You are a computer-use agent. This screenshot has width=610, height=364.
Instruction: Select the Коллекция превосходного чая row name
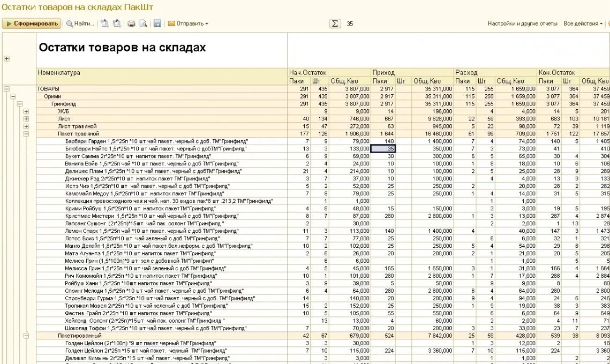tap(169, 201)
